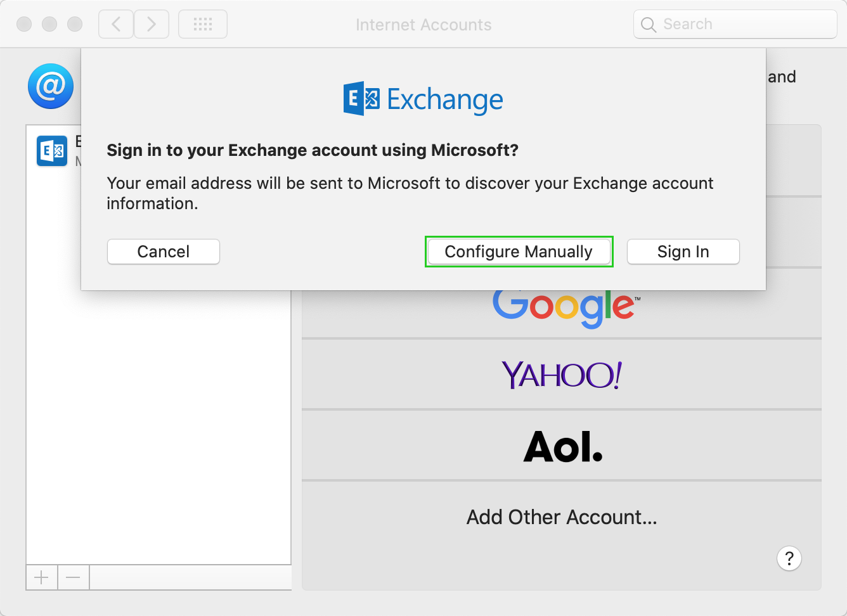Click the blue @ Internet Accounts icon
847x616 pixels.
coord(51,86)
